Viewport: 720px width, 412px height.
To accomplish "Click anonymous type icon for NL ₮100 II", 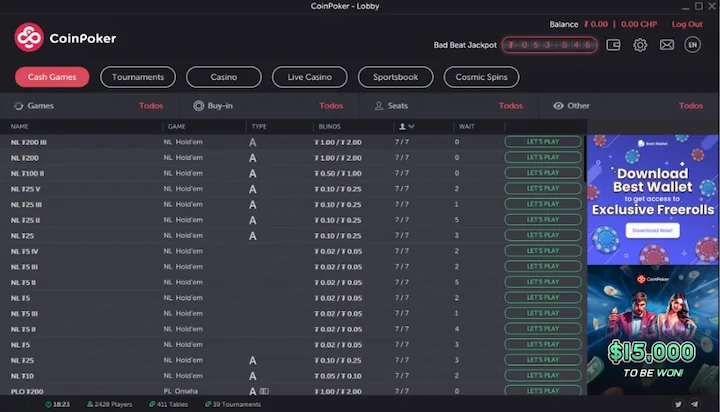I will click(x=253, y=174).
